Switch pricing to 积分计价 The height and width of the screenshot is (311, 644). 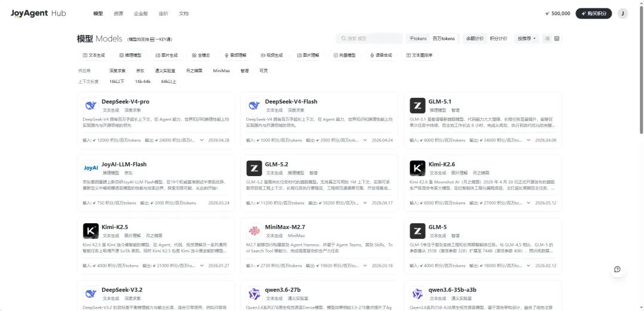coord(499,39)
